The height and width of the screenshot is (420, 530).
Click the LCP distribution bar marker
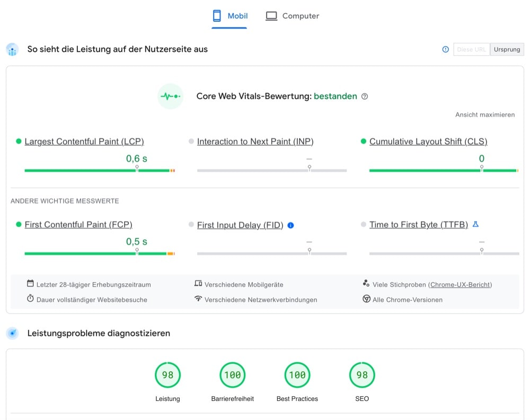point(137,168)
